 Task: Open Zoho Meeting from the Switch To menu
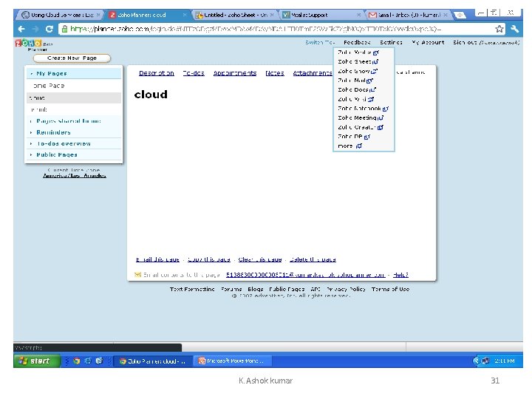[x=361, y=118]
